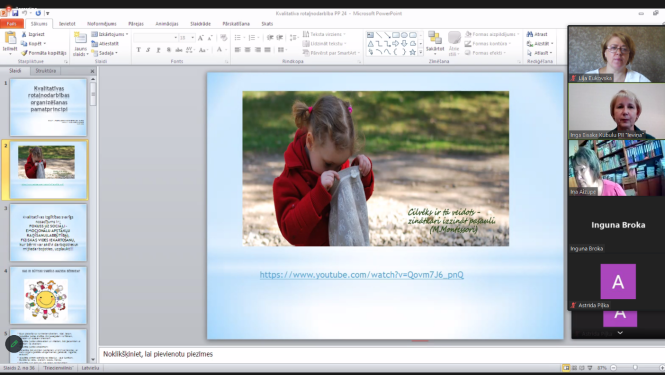Screen dimensions: 665x375
Task: Open the Sadaļa (Section) dropdown
Action: coord(105,53)
